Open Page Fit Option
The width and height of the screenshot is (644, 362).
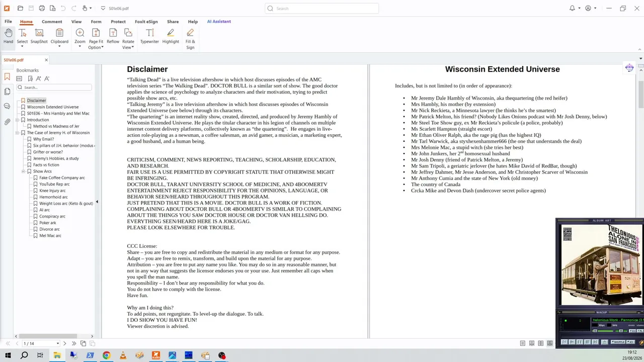pyautogui.click(x=96, y=39)
